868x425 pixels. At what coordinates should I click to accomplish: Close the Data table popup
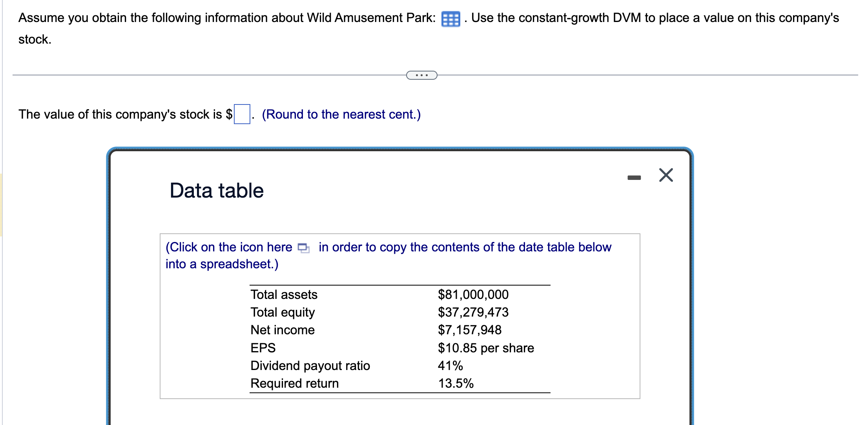[x=666, y=175]
